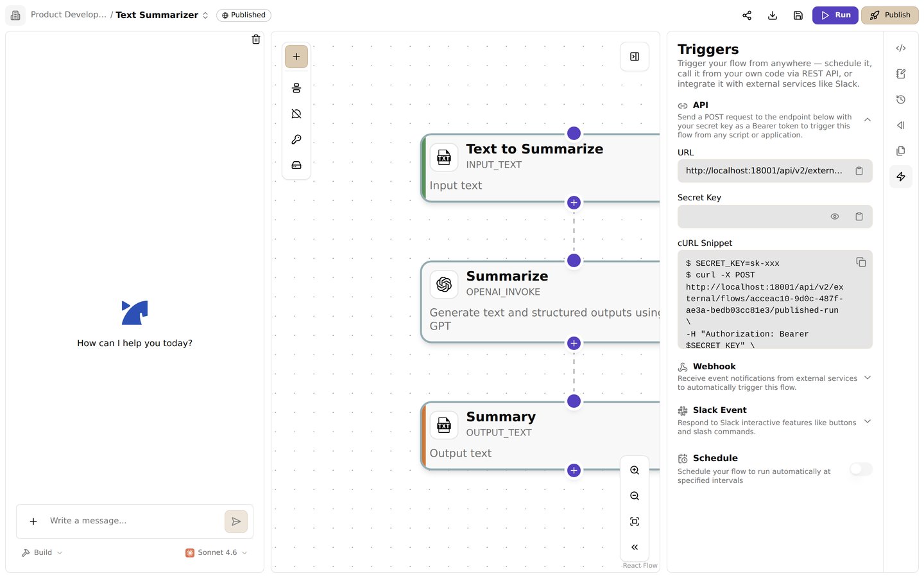
Task: Copy the secret key
Action: tap(859, 216)
